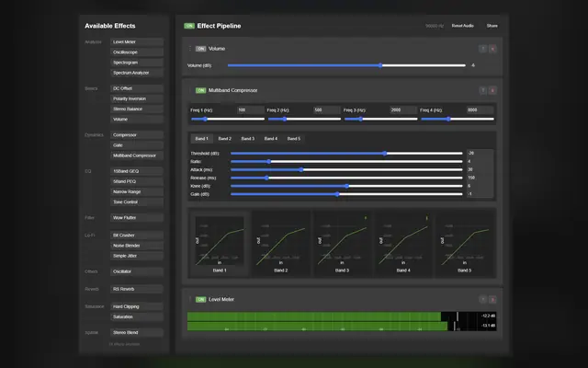Adjust the Gain (dB) slider
The image size is (588, 368).
tap(346, 194)
